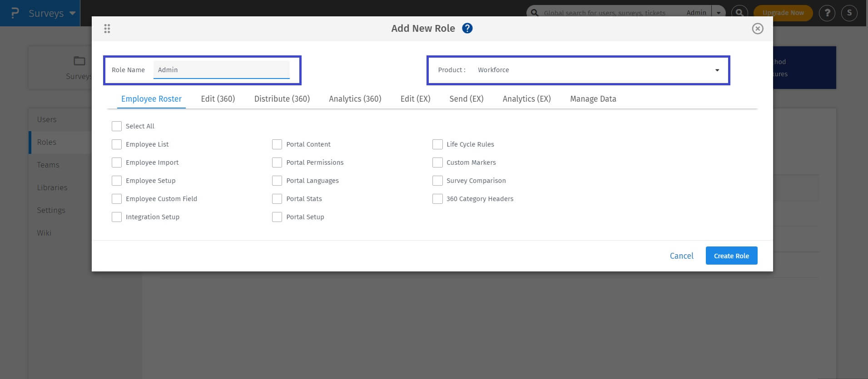Select Roles in the sidebar
The width and height of the screenshot is (868, 379).
coord(47,142)
